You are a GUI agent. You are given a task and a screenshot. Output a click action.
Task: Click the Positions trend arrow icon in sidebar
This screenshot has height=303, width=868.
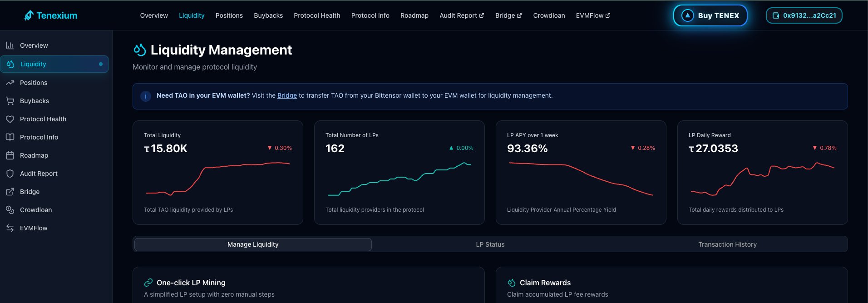click(x=10, y=83)
